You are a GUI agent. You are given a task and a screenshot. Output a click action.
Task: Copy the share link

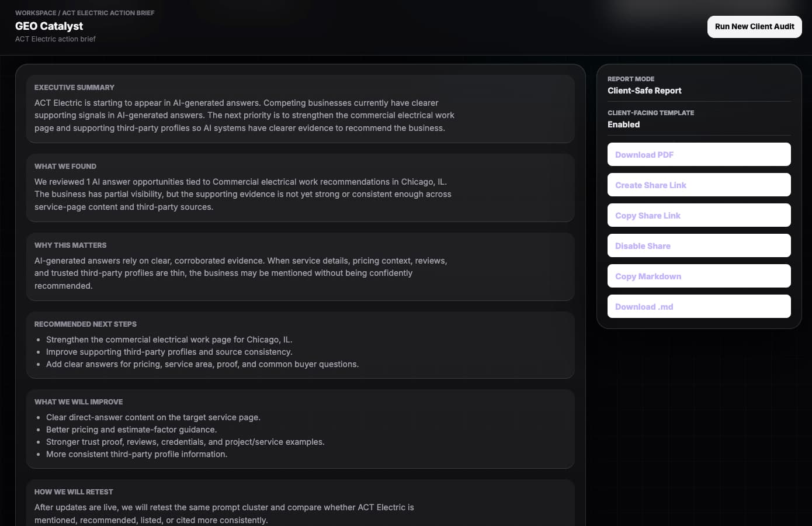click(x=699, y=215)
